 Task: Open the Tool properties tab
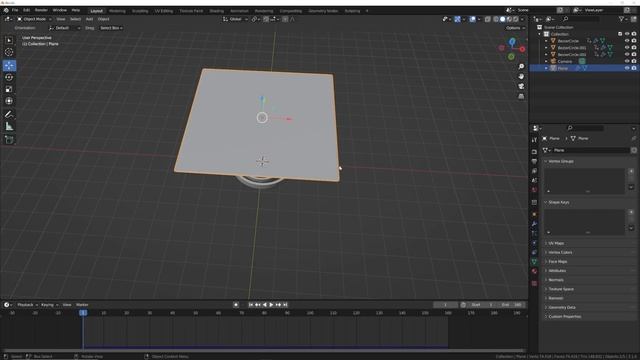coord(534,140)
